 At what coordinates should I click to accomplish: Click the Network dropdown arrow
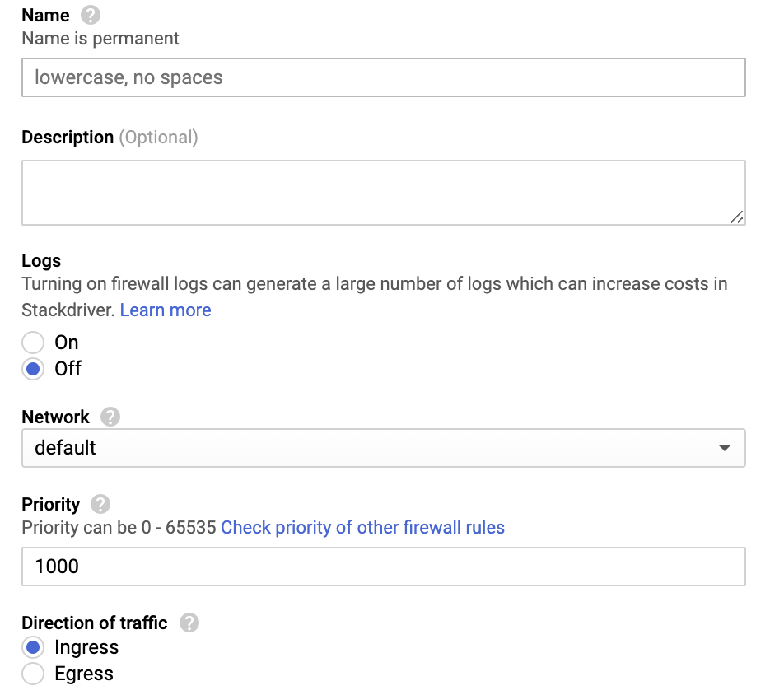point(724,447)
